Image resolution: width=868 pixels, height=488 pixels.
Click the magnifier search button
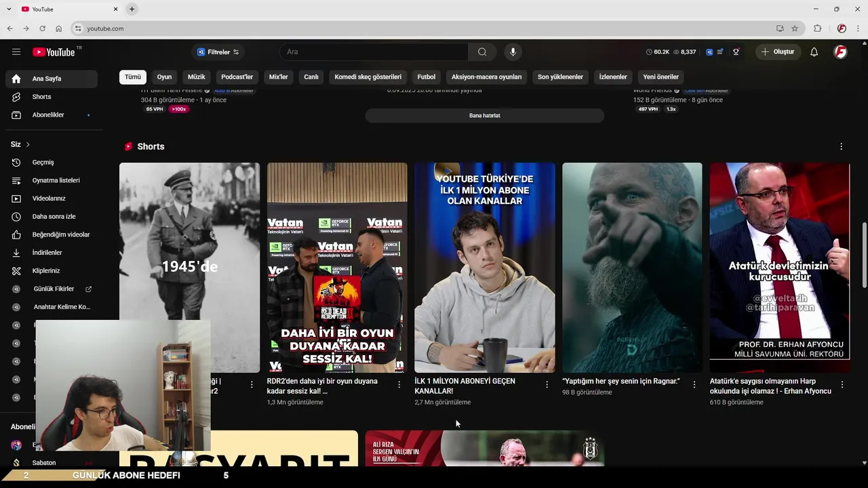[x=482, y=52]
